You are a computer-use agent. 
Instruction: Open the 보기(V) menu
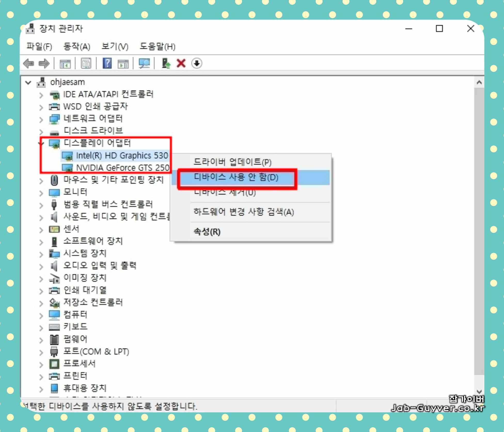[x=115, y=47]
